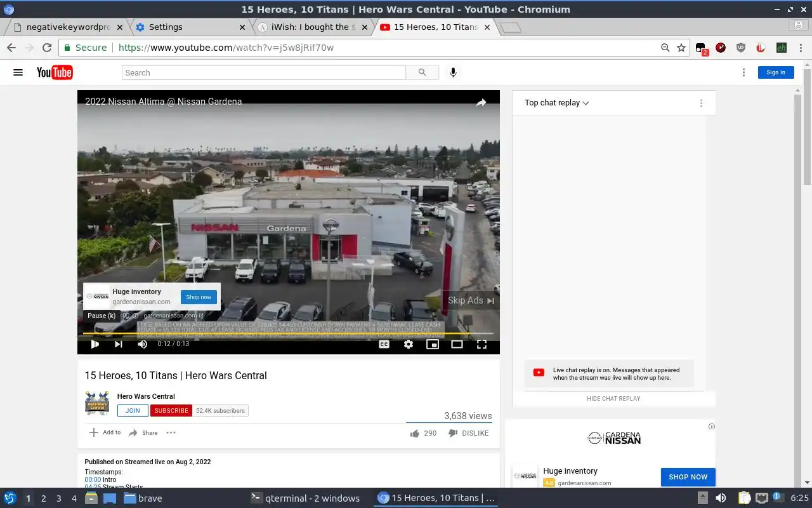Open YouTube settings three-dot menu in header
The image size is (812, 508).
(x=743, y=72)
